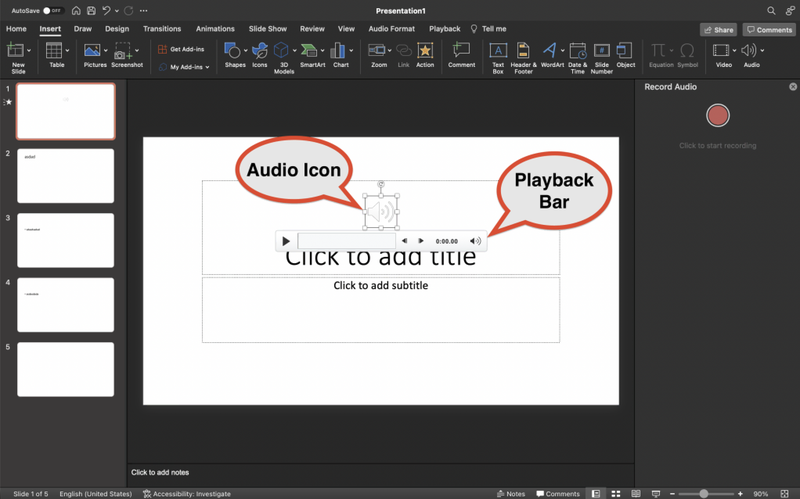Switch to the Playback tab
800x499 pixels.
[444, 29]
